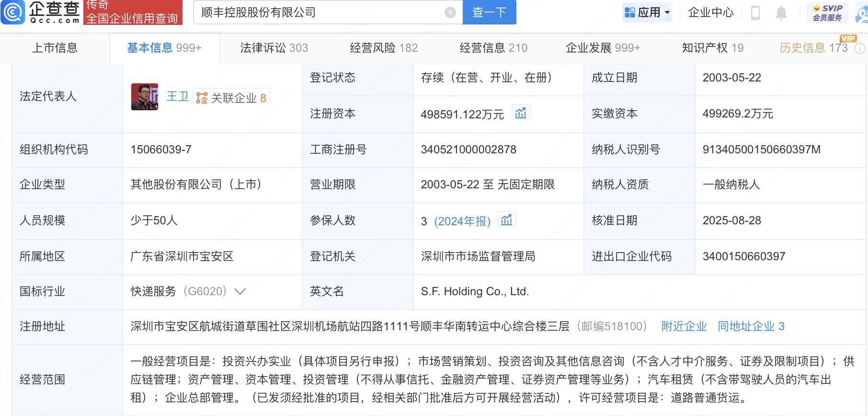View insured headcount chart icon
The height and width of the screenshot is (416, 868).
(x=506, y=220)
